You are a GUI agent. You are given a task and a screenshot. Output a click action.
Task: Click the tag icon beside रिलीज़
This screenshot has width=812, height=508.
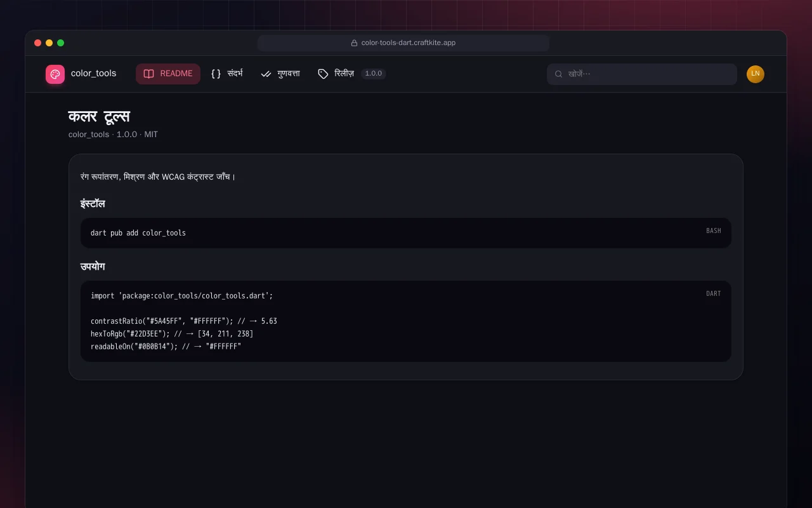click(x=323, y=74)
